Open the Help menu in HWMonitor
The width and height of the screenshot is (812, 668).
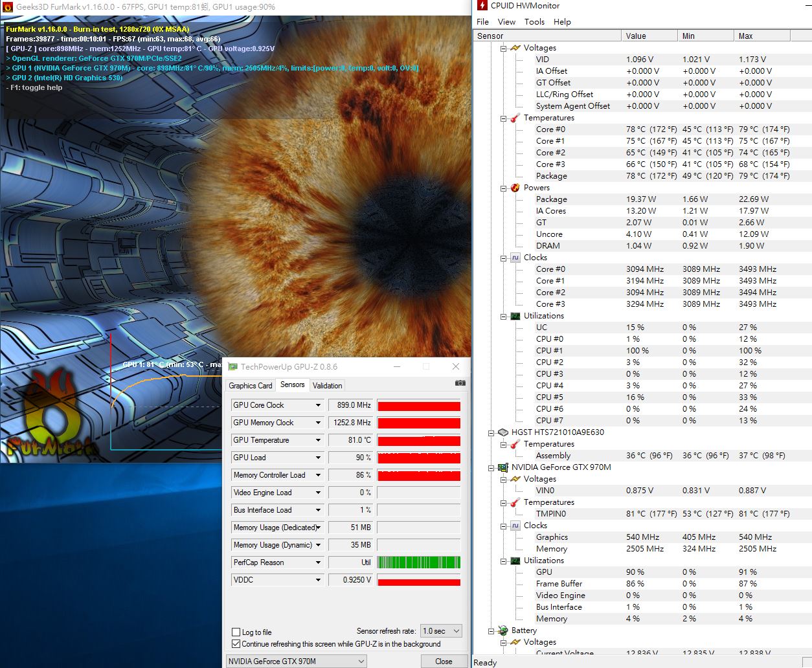(x=562, y=21)
